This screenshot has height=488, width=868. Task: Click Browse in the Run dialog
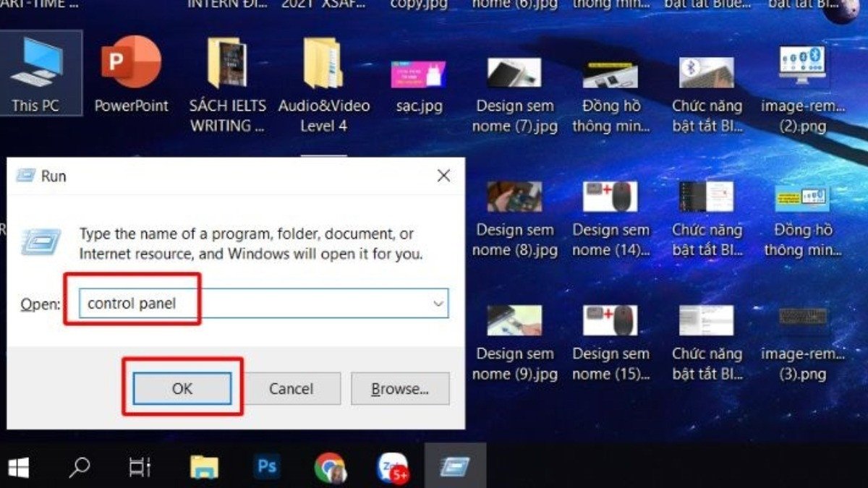coord(401,388)
